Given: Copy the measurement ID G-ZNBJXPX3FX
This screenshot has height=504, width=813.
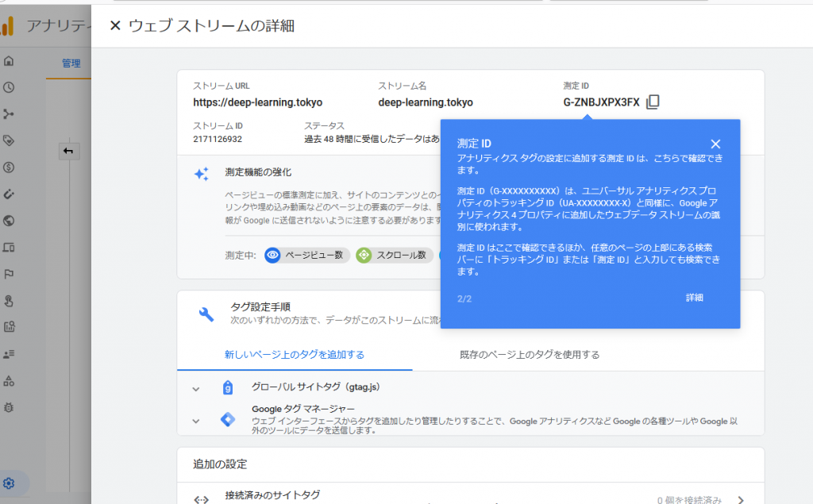Looking at the screenshot, I should (653, 102).
